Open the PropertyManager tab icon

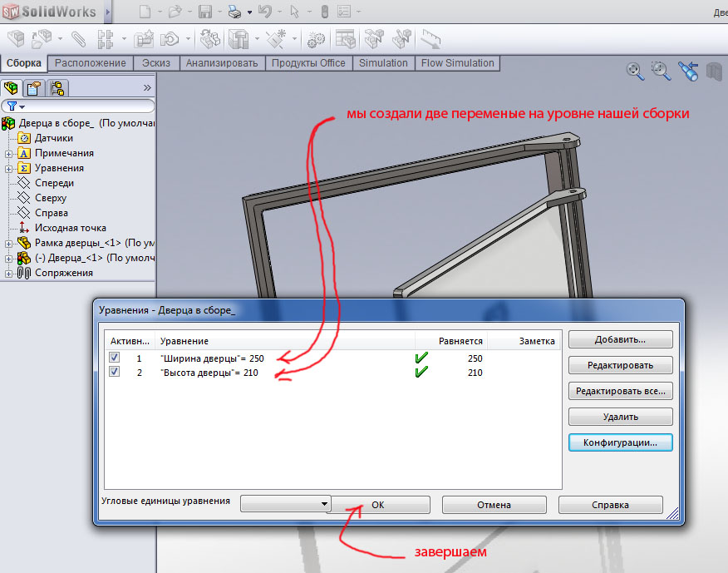(x=34, y=88)
